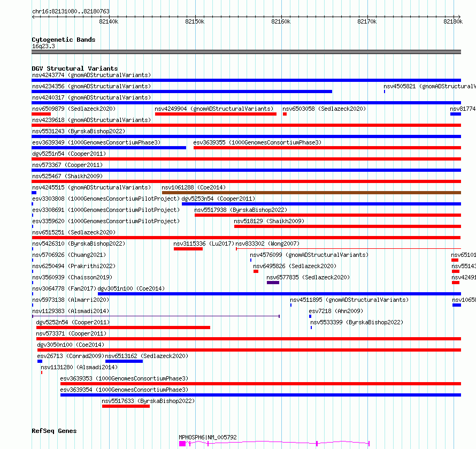This screenshot has width=476, height=449.
Task: Select the nsv833302 Wong2007 label
Action: pyautogui.click(x=267, y=243)
